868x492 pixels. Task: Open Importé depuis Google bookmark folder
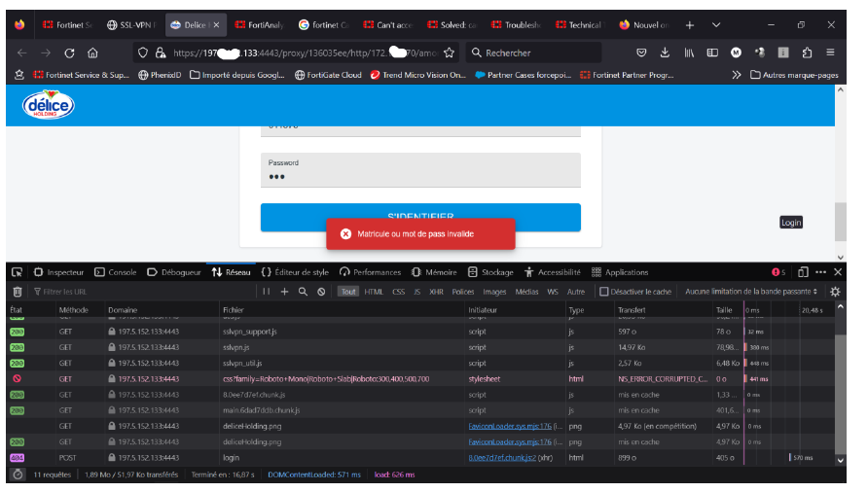click(237, 75)
